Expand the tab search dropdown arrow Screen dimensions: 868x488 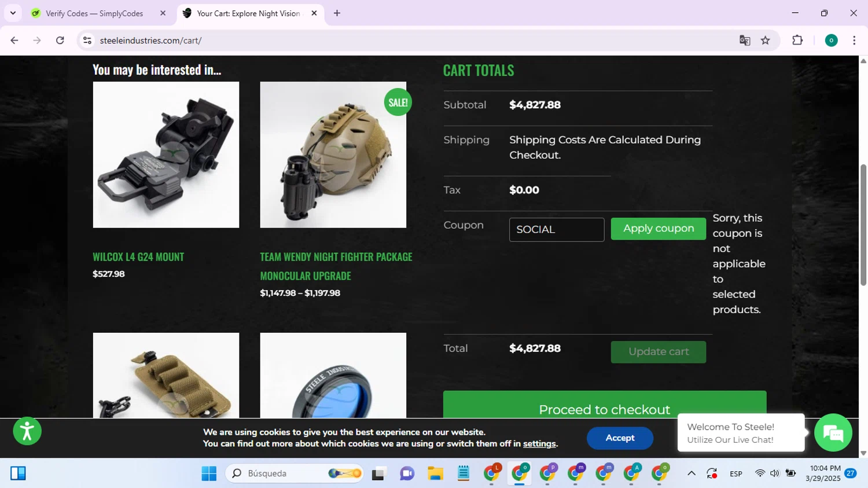point(13,13)
